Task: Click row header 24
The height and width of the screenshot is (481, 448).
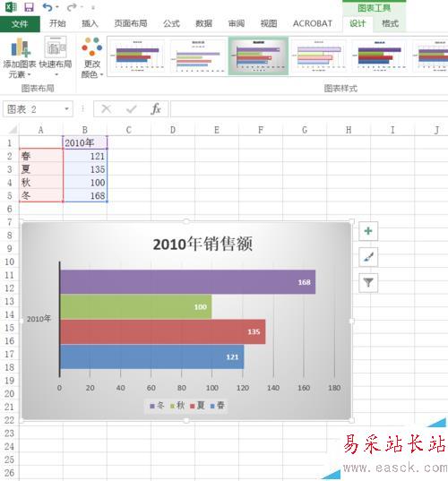Action: [10, 446]
